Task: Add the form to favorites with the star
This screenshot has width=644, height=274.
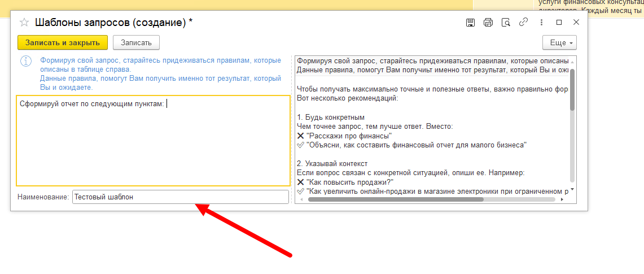Action: tap(24, 23)
